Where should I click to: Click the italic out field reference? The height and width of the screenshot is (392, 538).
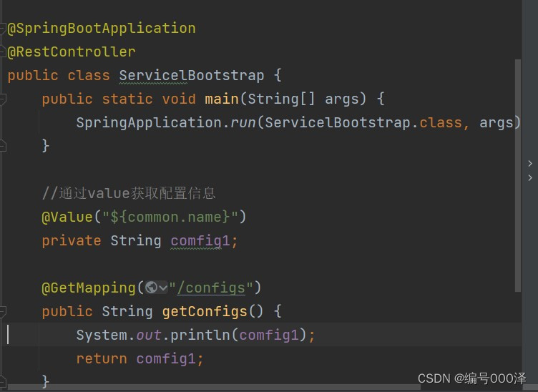pos(149,335)
